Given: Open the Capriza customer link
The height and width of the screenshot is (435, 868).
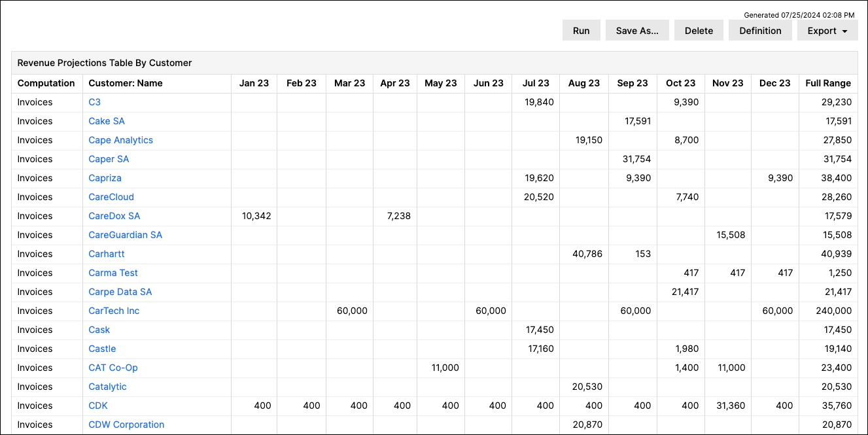Looking at the screenshot, I should coord(105,178).
